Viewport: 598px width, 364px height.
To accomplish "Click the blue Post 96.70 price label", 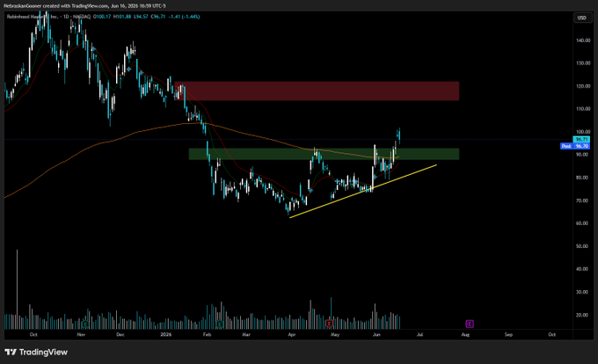I will point(575,146).
